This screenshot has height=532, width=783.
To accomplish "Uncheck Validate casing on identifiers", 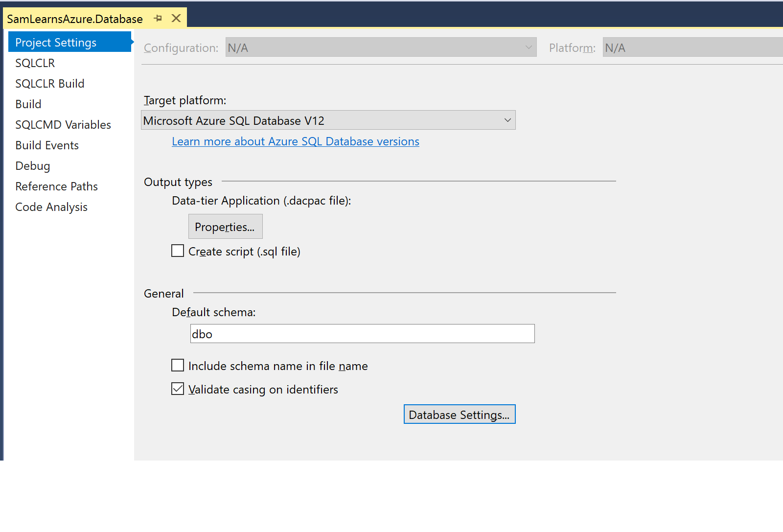I will [x=178, y=389].
